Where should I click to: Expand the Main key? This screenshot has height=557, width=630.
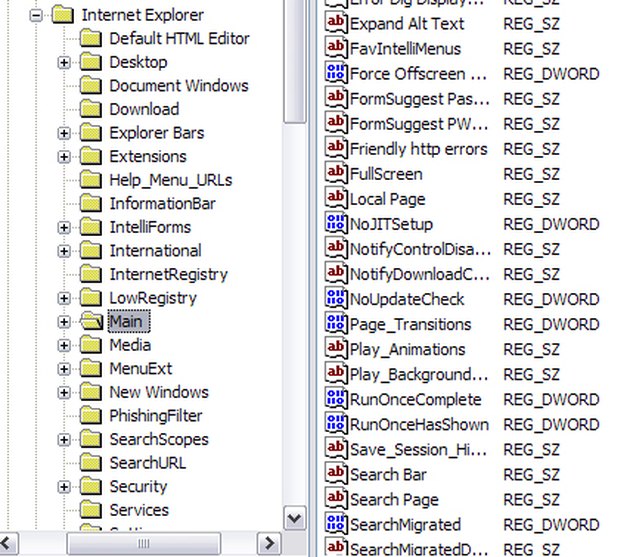click(x=64, y=322)
